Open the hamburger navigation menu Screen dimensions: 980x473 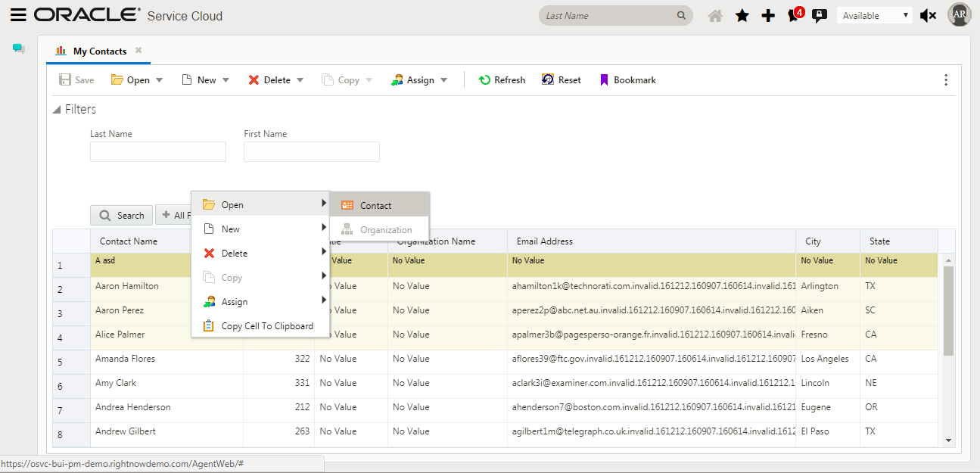[x=18, y=15]
